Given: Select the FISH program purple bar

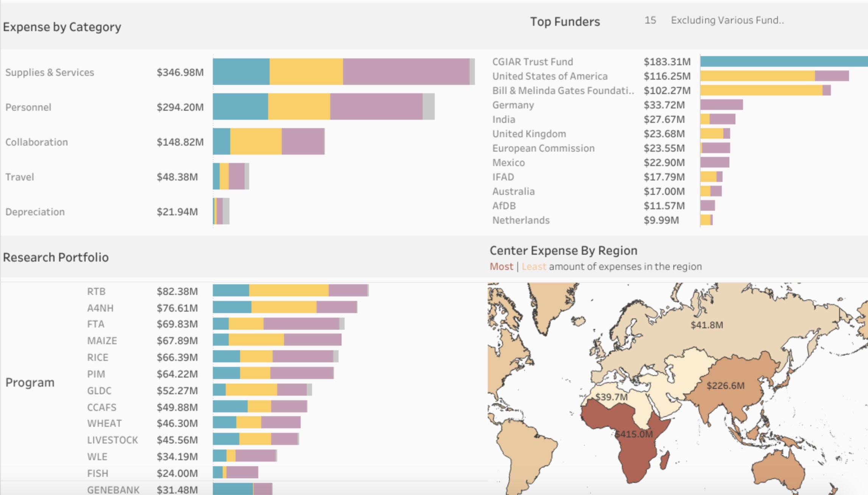Looking at the screenshot, I should point(242,473).
